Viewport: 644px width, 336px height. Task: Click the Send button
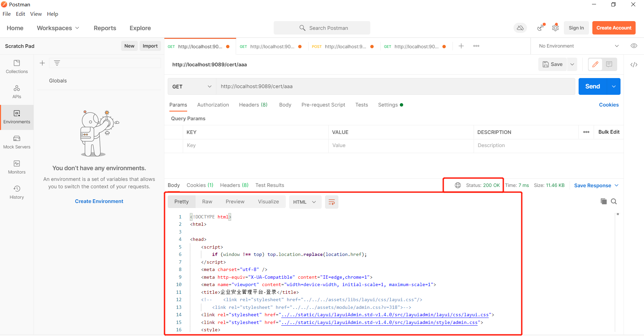[x=593, y=86]
